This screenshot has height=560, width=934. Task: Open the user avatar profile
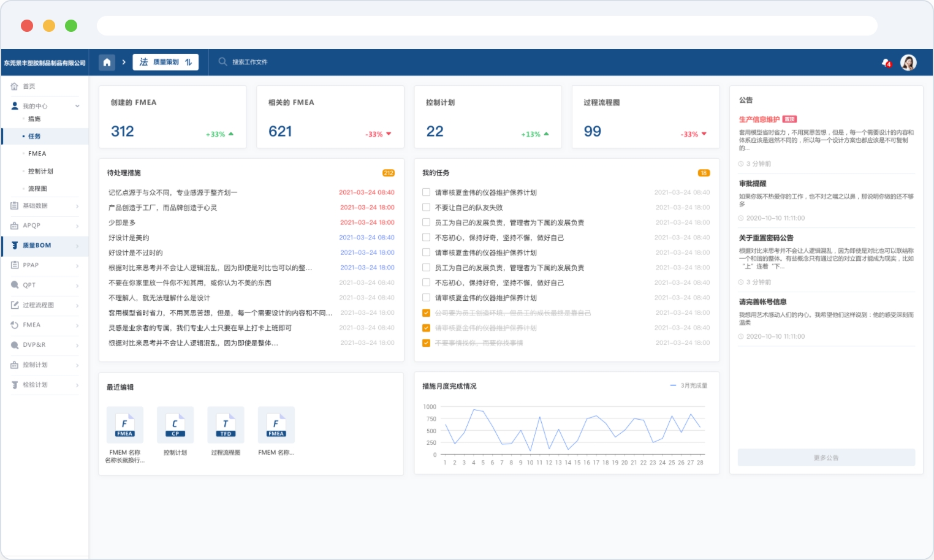click(x=908, y=62)
